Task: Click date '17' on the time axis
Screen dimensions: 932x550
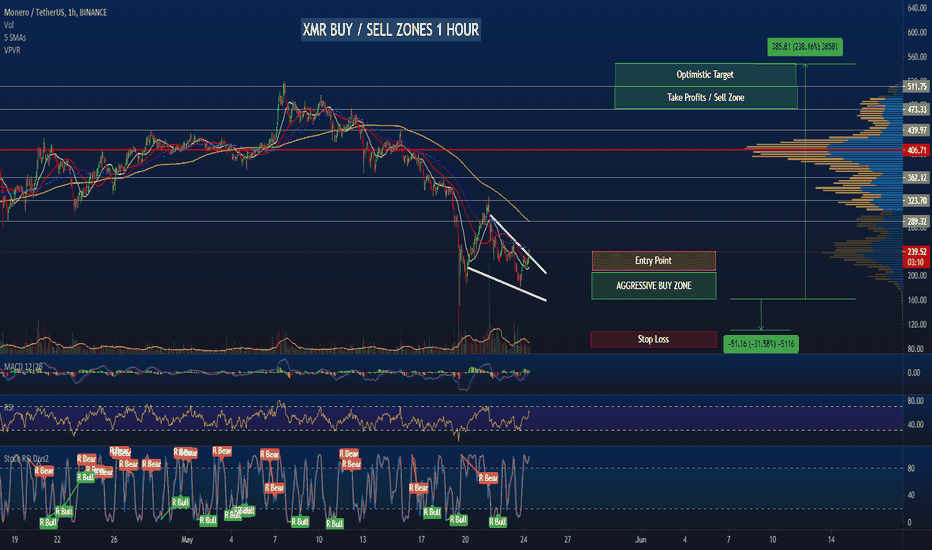Action: click(421, 540)
